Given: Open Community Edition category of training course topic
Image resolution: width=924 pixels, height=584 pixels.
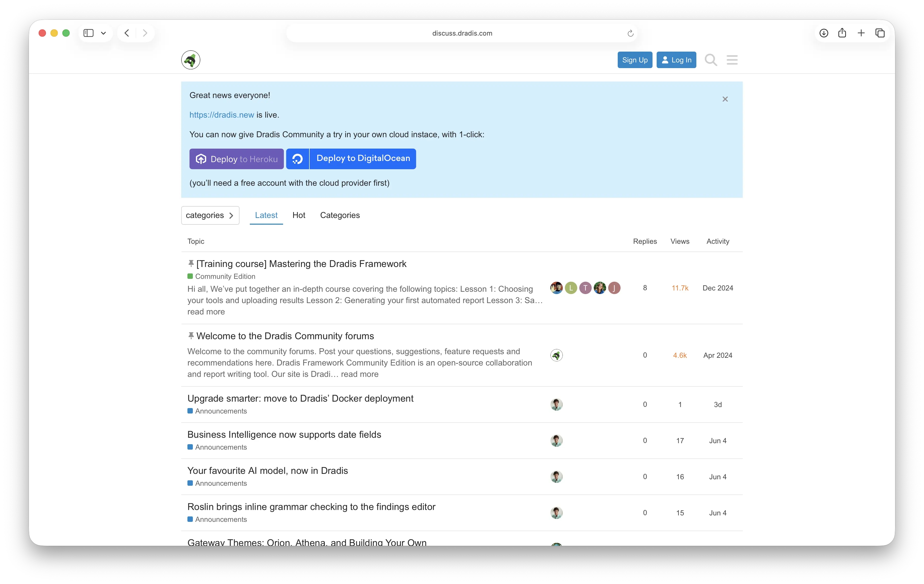Looking at the screenshot, I should pyautogui.click(x=221, y=277).
